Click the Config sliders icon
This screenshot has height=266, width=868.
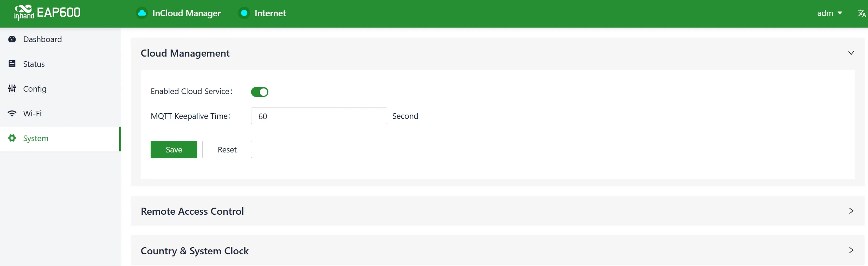click(x=12, y=88)
